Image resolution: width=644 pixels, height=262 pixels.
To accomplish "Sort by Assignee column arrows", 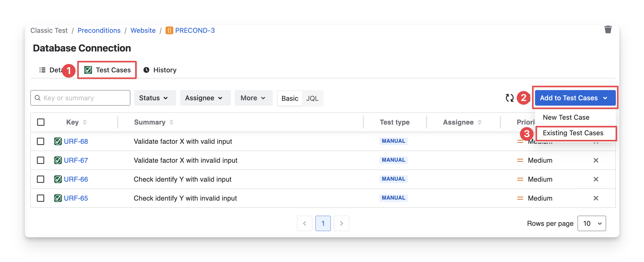I will [479, 122].
